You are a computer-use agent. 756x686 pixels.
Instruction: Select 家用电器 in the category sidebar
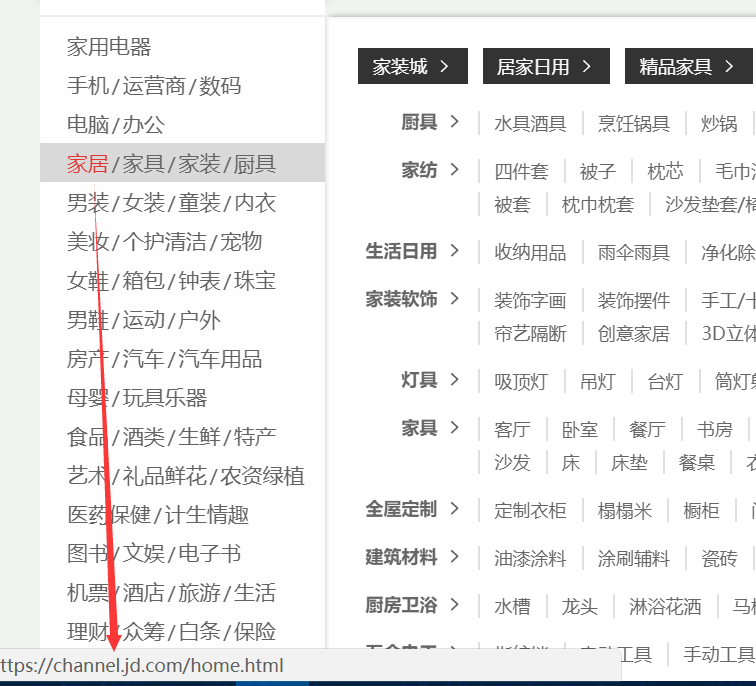[x=109, y=47]
